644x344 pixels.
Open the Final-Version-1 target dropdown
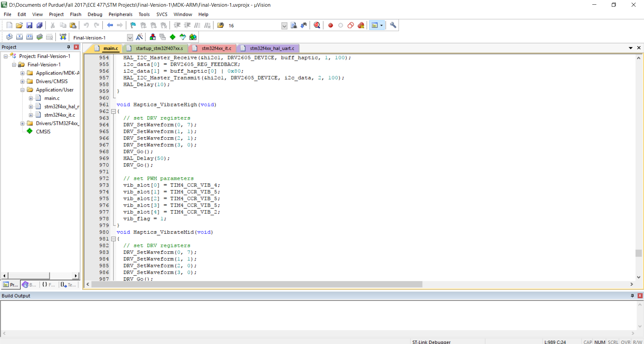click(130, 38)
